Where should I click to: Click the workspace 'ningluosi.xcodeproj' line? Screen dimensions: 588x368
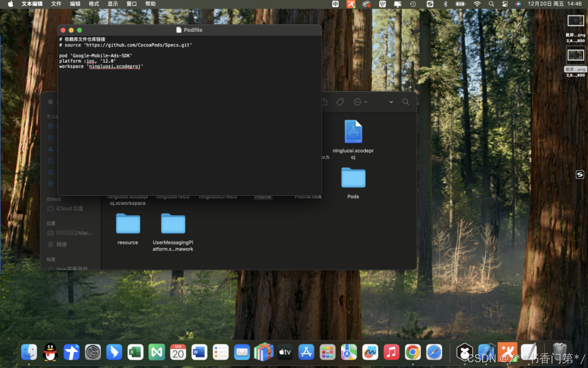101,66
